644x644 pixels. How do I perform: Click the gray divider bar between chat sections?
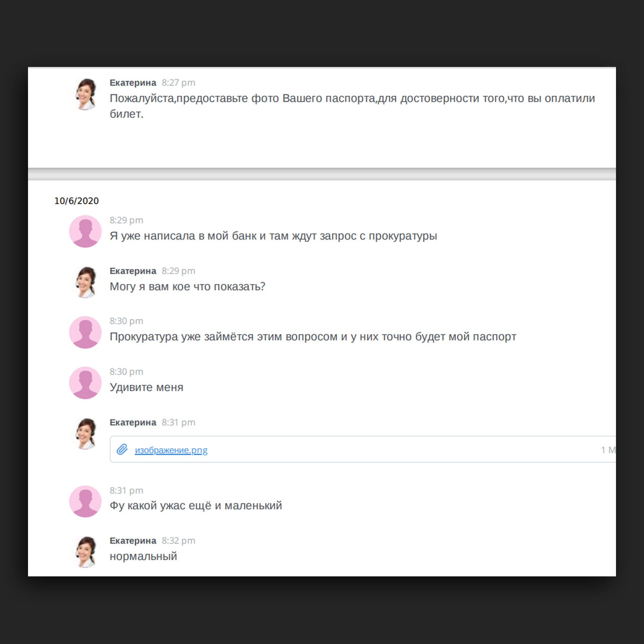tap(322, 174)
